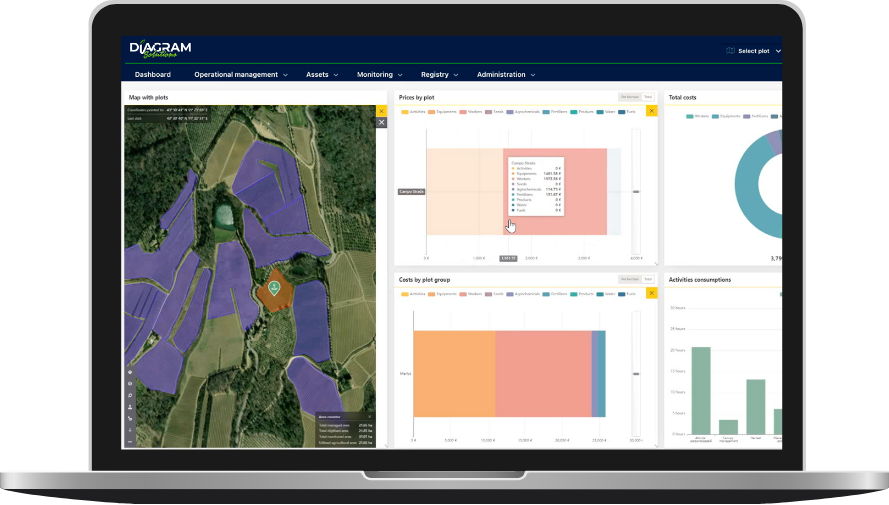
Task: Open the Select plot dropdown
Action: (759, 51)
